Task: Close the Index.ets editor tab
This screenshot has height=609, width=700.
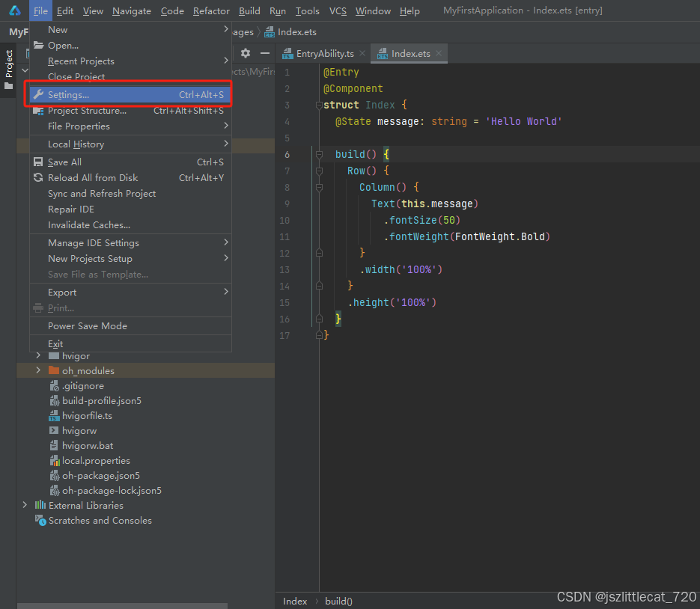Action: pyautogui.click(x=439, y=54)
